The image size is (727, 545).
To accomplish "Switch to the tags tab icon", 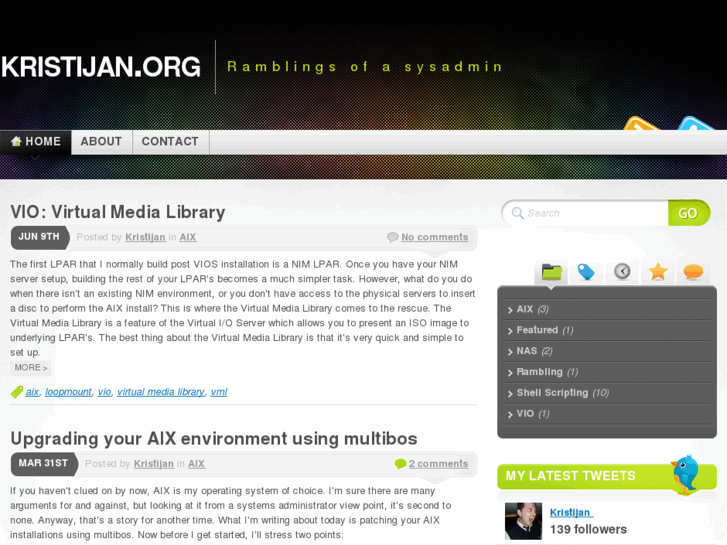I will pos(586,272).
